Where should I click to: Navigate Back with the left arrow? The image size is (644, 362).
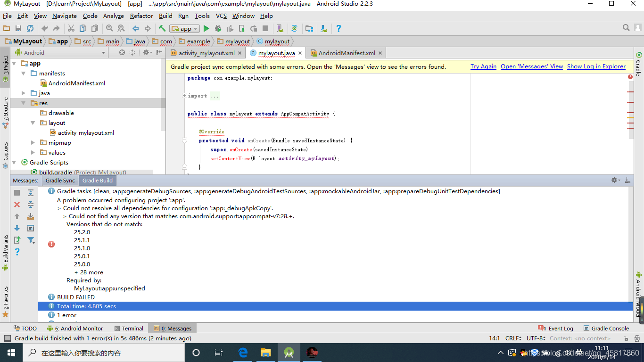click(x=136, y=29)
